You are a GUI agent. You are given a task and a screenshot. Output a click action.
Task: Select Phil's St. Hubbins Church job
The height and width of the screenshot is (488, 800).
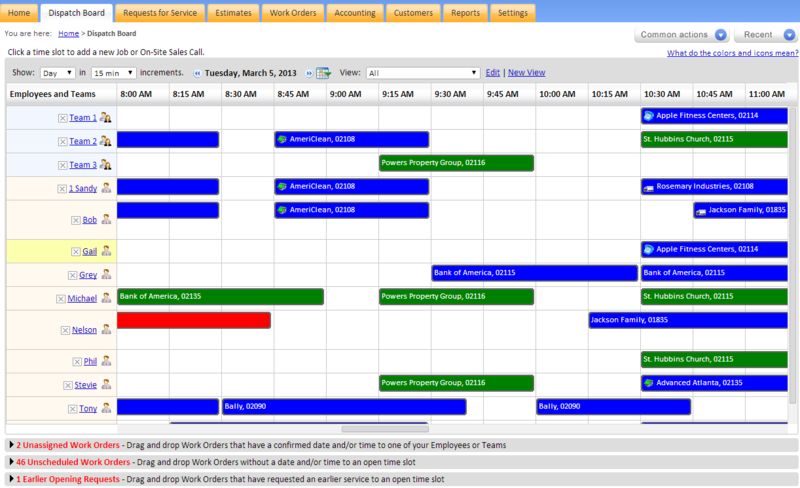(x=714, y=359)
